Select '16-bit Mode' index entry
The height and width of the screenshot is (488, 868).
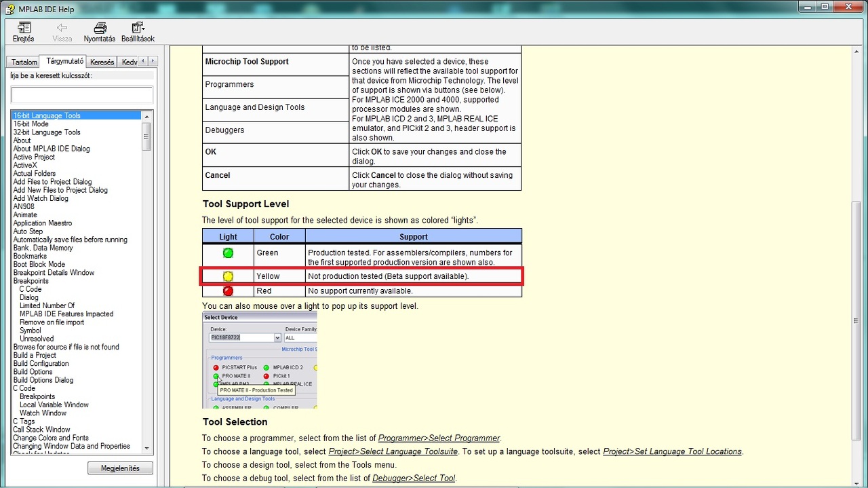(x=31, y=124)
